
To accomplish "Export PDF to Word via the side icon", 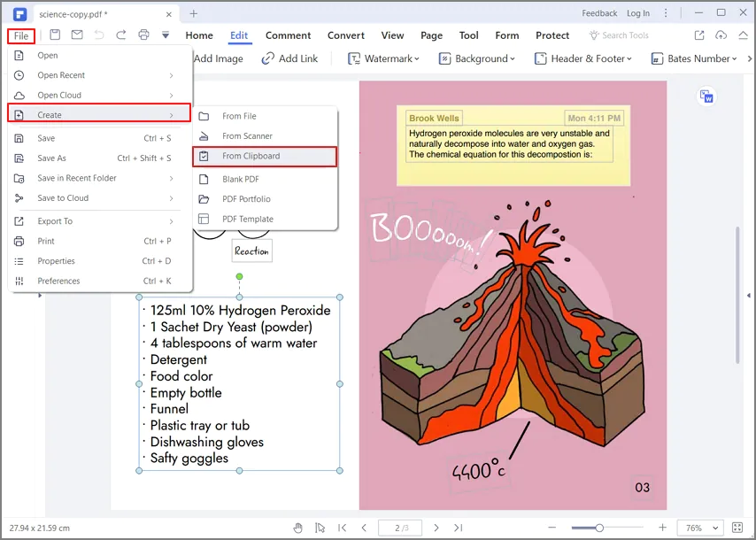I will [x=706, y=95].
